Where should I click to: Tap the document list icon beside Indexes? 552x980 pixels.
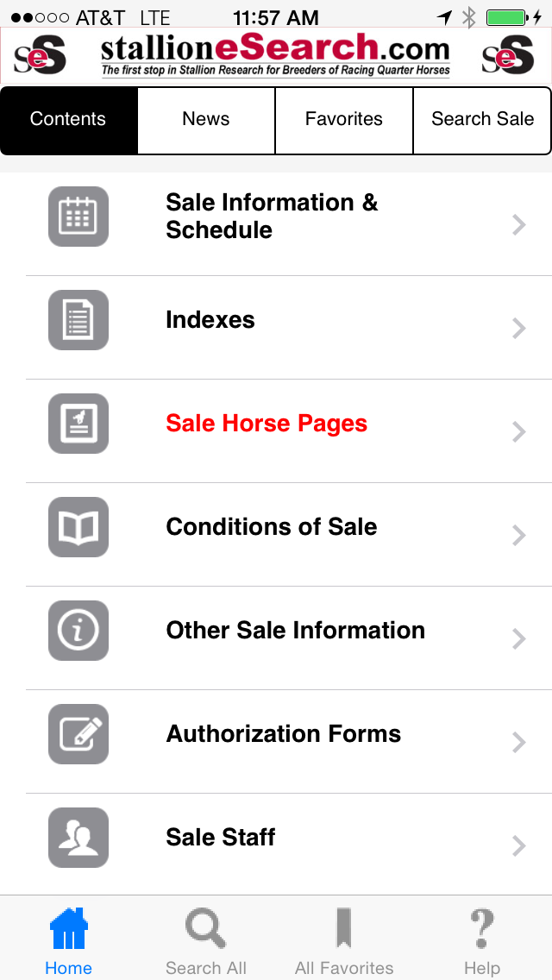point(78,320)
